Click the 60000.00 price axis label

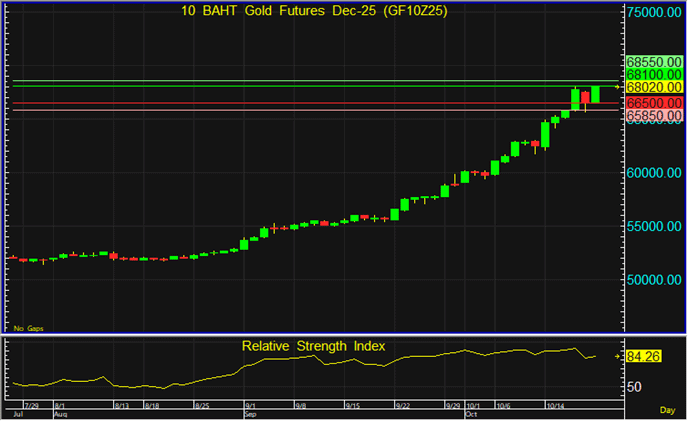[654, 172]
